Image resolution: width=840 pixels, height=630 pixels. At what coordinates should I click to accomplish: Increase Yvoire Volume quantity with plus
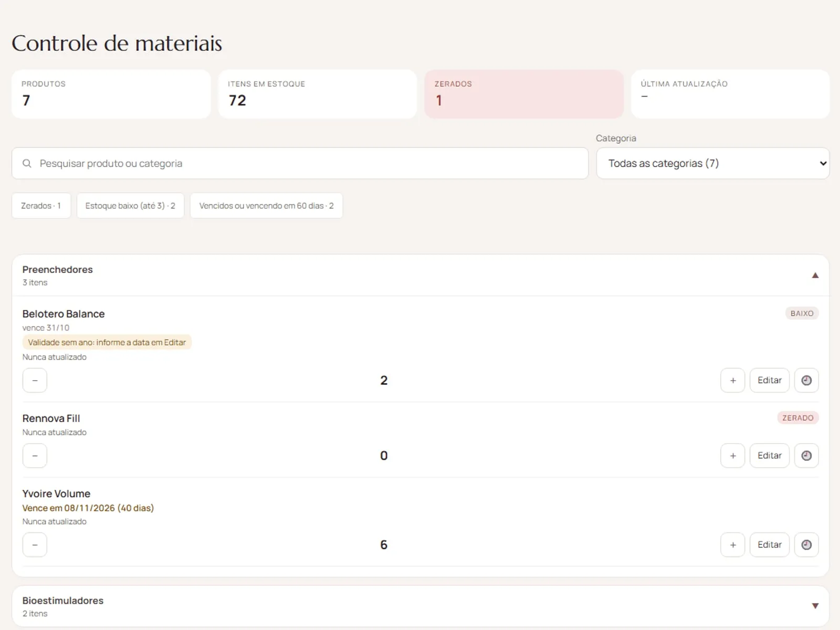[733, 545]
